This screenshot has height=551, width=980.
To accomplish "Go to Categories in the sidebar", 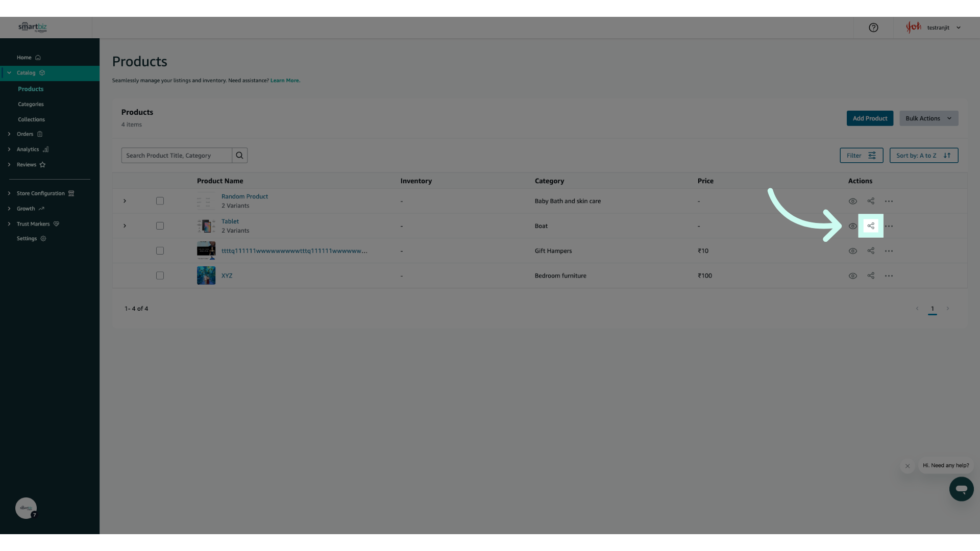I will click(x=31, y=104).
